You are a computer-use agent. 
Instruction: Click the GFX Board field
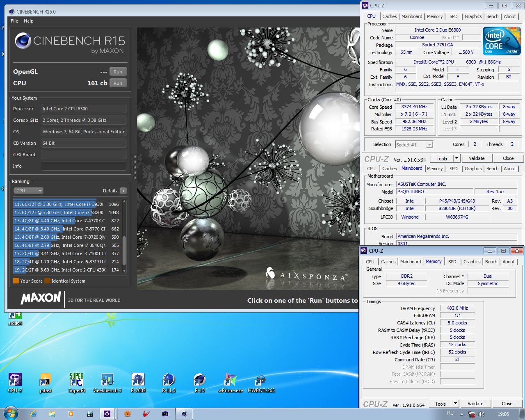click(x=84, y=155)
